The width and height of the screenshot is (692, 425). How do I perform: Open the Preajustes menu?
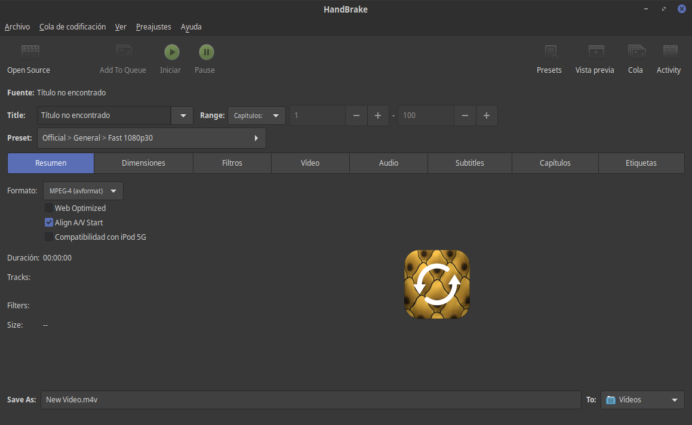154,27
